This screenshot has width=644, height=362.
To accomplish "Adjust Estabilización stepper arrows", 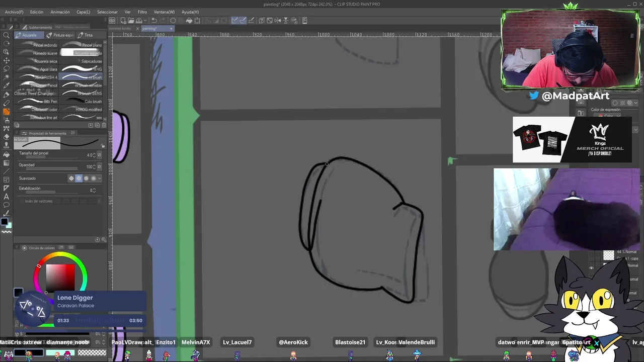I will click(x=94, y=191).
